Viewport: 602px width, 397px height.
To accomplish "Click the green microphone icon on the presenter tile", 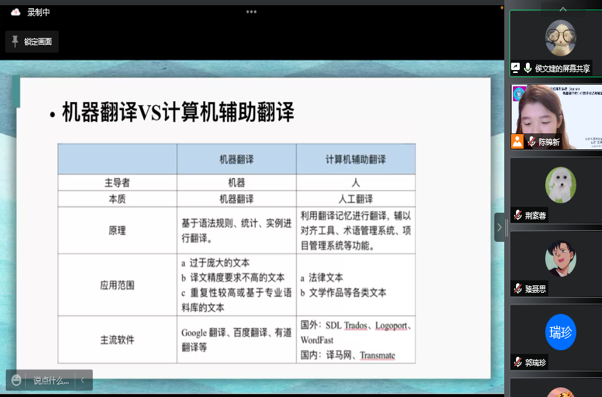I will click(528, 68).
